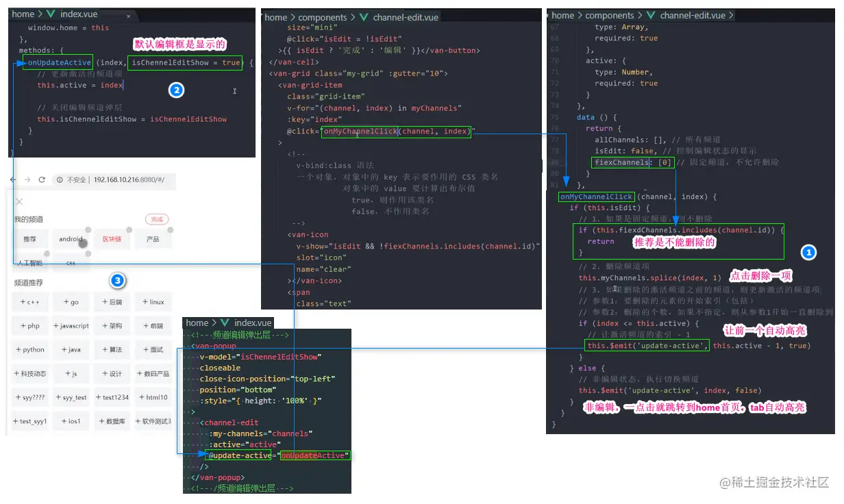
Task: Click the browser forward arrow
Action: 27,179
